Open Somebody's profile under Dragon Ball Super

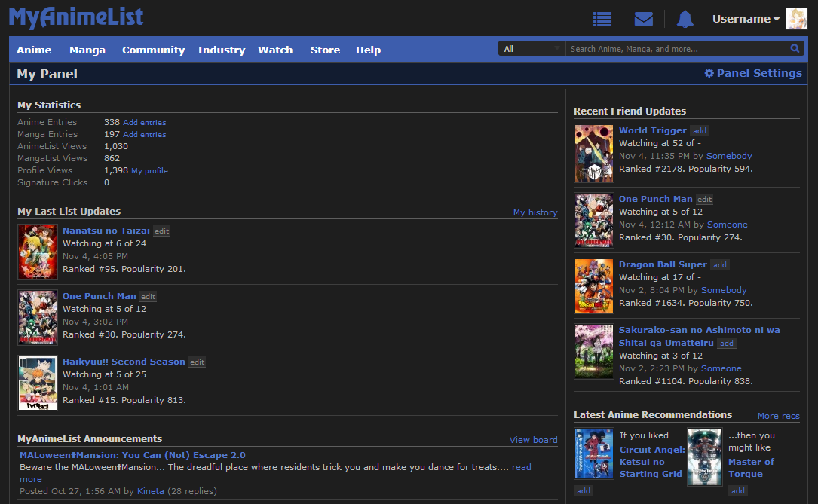pos(724,290)
